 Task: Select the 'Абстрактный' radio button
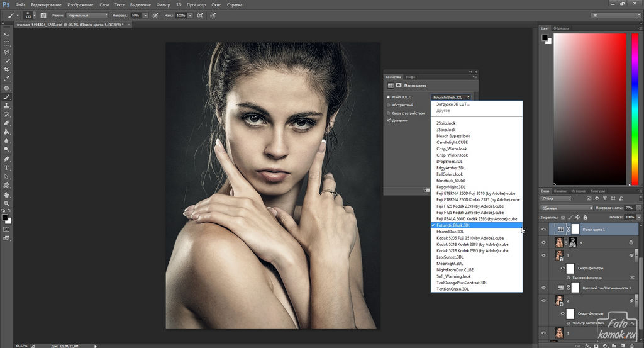pos(388,104)
